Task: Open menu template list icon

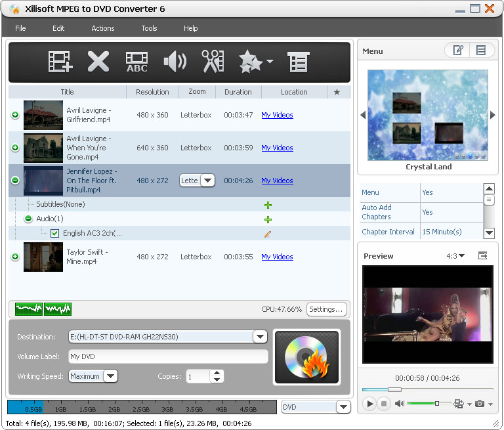Action: (x=481, y=50)
